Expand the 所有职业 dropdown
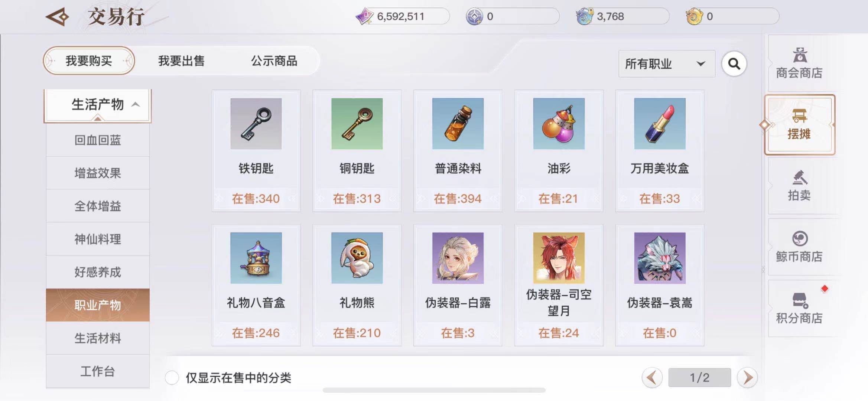 (667, 64)
